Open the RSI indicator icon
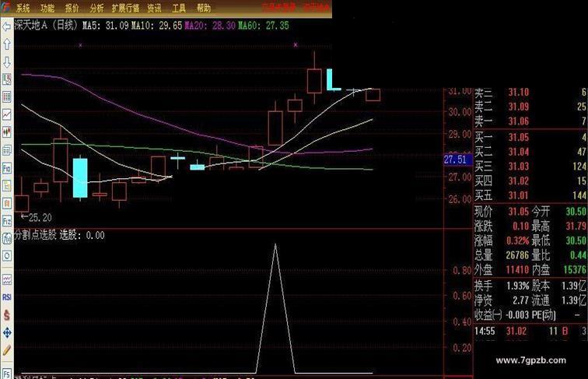 pos(7,297)
